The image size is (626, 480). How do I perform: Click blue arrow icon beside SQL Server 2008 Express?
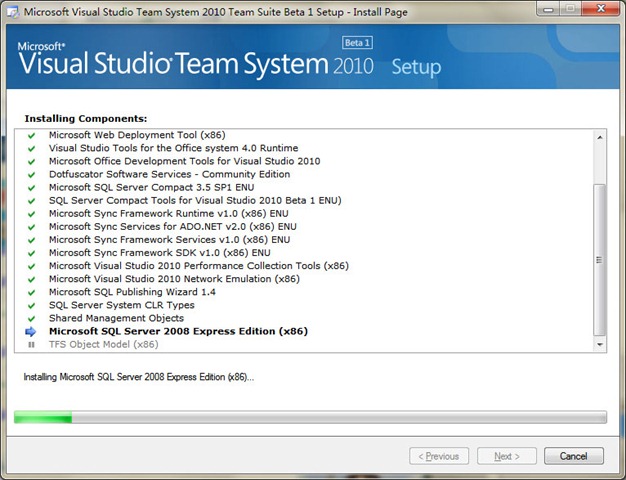(x=31, y=331)
